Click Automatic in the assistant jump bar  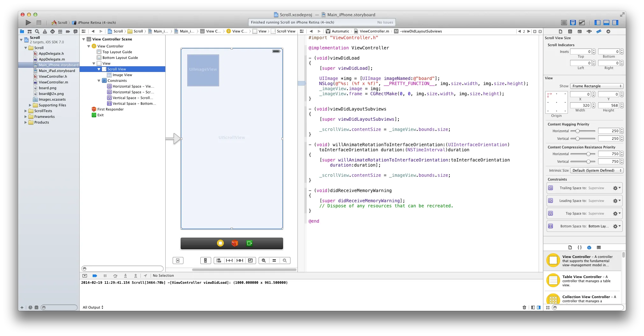point(340,32)
